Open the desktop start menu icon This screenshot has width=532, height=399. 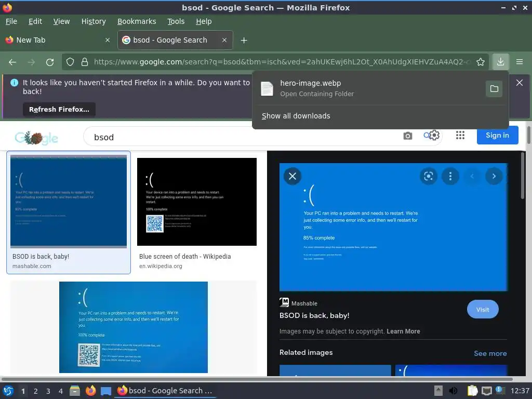[8, 391]
